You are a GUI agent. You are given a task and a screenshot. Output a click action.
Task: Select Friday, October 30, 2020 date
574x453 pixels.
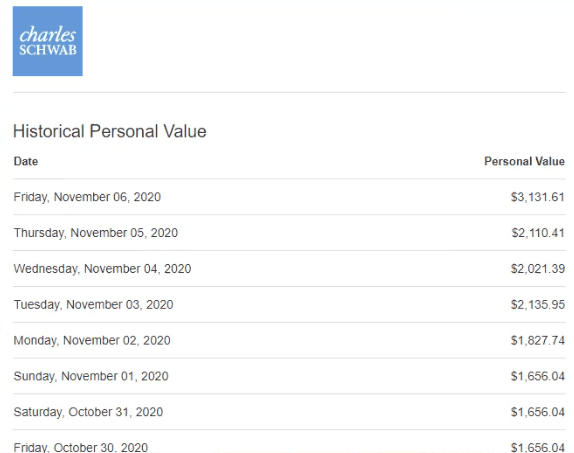pos(81,447)
